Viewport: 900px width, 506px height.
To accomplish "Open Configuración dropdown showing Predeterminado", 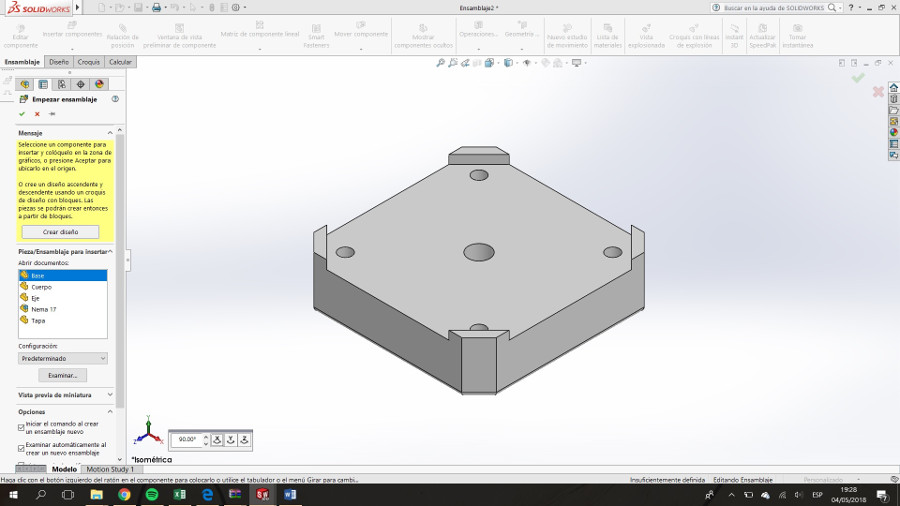I will click(x=63, y=359).
